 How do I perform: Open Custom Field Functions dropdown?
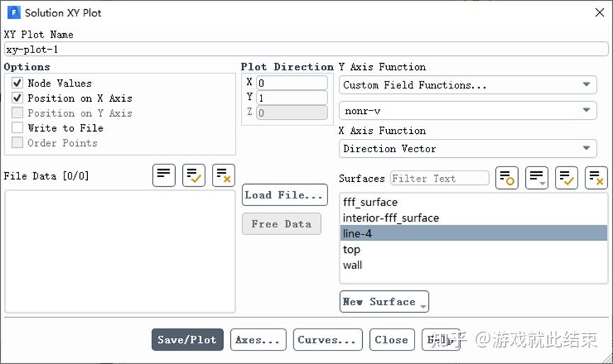(468, 85)
